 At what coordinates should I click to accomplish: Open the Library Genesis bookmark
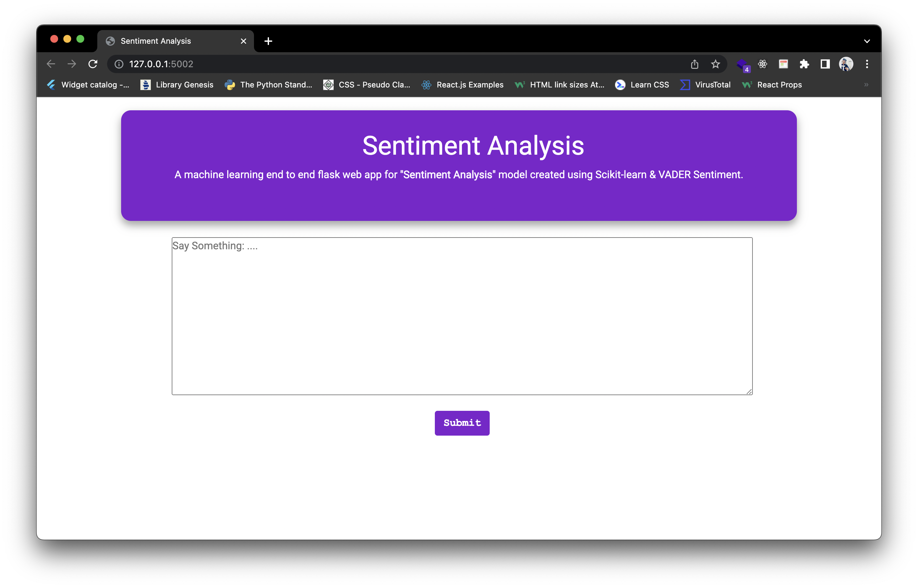point(177,85)
